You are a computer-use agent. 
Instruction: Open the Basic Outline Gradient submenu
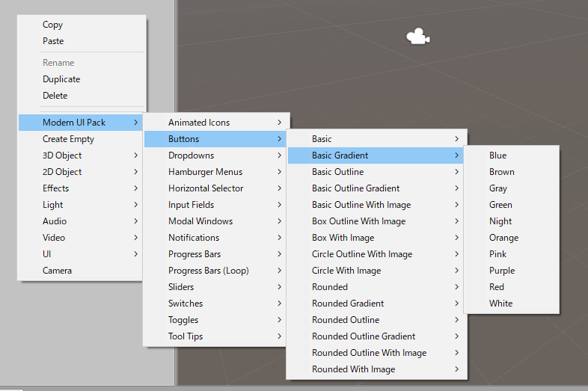click(x=376, y=188)
